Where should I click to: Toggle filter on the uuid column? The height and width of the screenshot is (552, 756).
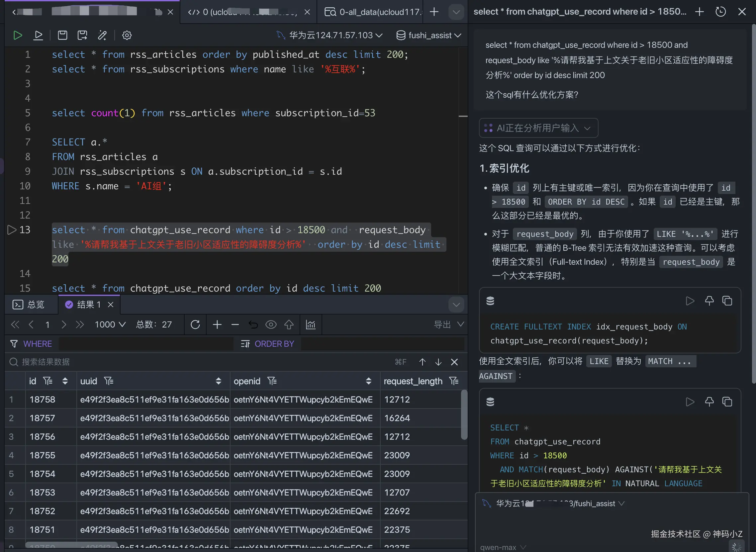coord(109,381)
